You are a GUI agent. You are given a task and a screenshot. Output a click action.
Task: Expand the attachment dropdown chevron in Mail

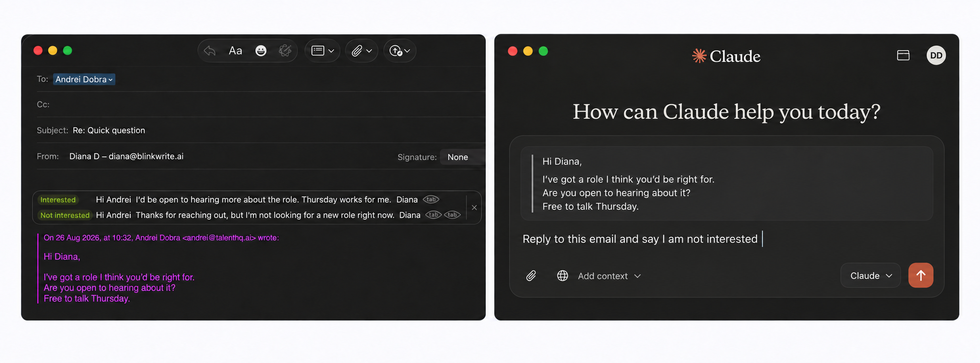point(369,51)
